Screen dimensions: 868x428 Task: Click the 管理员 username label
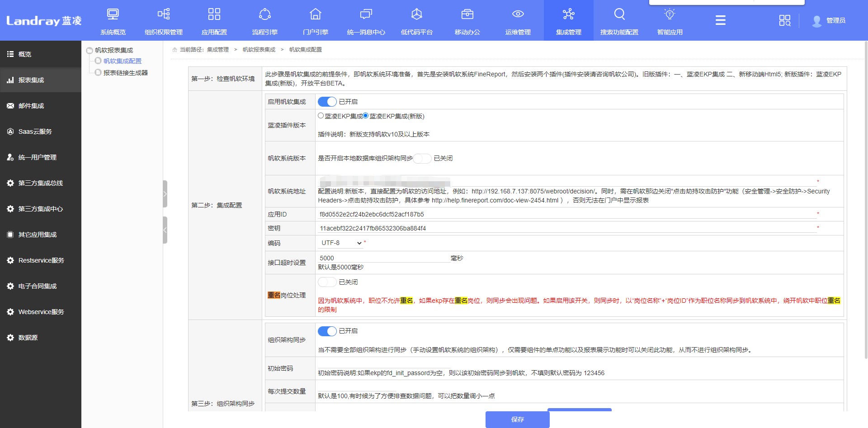coord(836,20)
